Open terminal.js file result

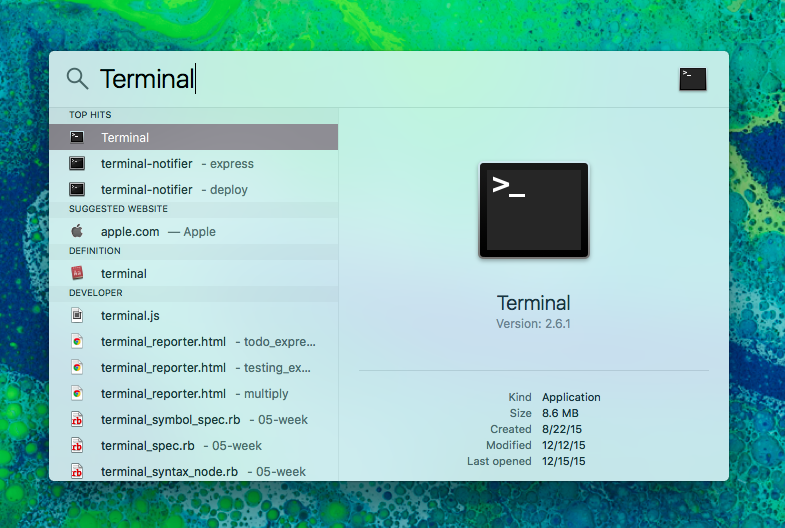193,316
